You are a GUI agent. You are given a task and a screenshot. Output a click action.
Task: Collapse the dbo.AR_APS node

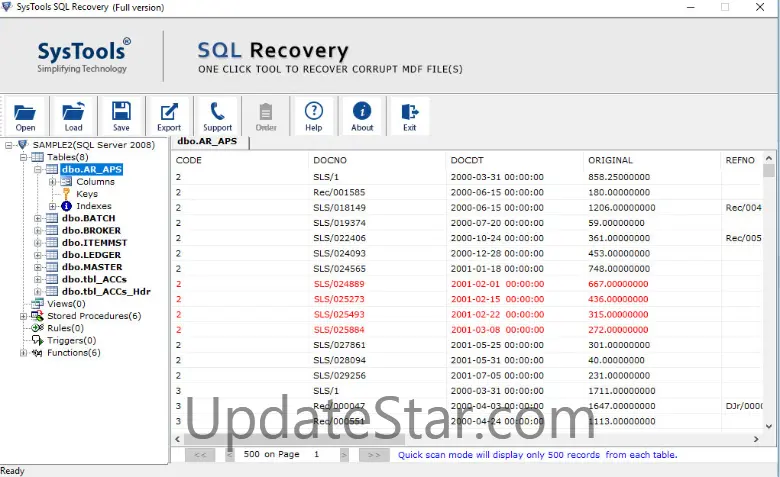[x=38, y=170]
